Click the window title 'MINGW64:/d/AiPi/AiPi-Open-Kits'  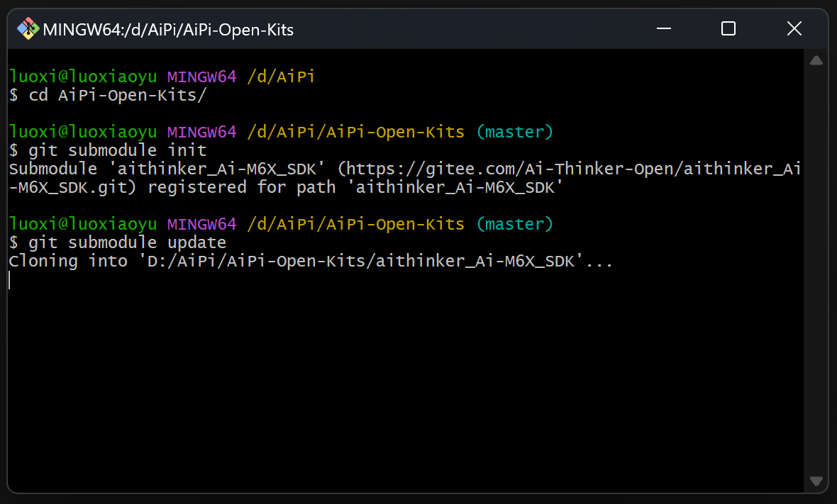pos(168,29)
